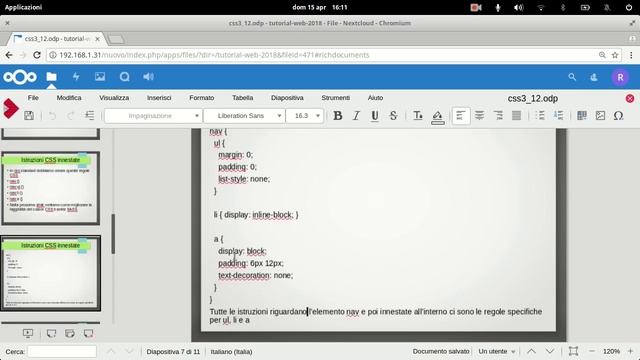This screenshot has height=360, width=640.
Task: Bookmark this page with star
Action: (615, 55)
